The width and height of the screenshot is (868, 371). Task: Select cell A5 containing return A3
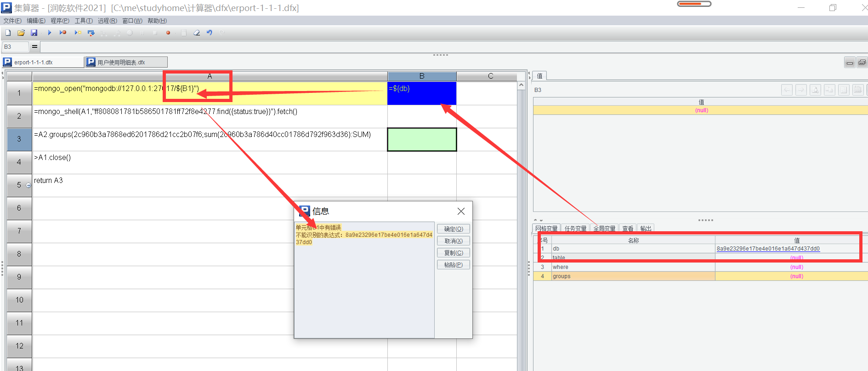point(210,185)
